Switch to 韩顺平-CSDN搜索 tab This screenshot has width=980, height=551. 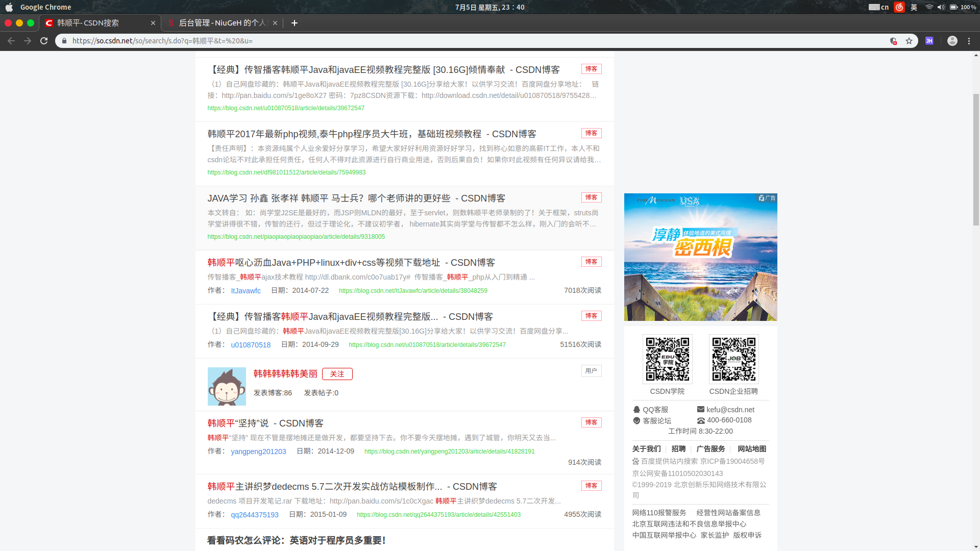click(100, 23)
